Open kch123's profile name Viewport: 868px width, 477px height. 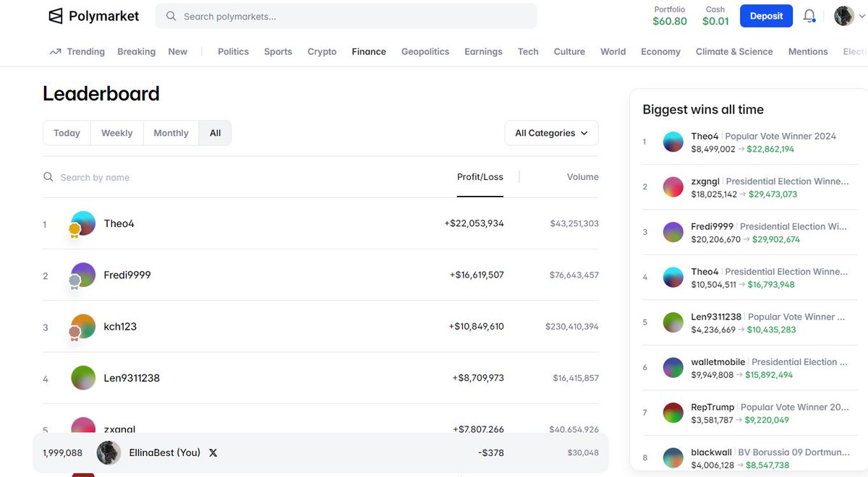[x=120, y=326]
